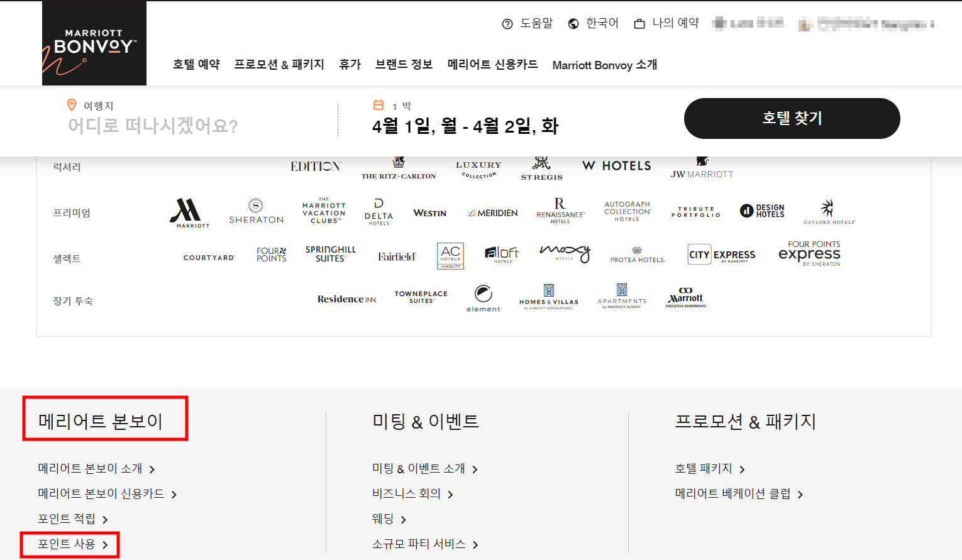The width and height of the screenshot is (962, 560).
Task: Change language via 한국어 selector
Action: [594, 23]
